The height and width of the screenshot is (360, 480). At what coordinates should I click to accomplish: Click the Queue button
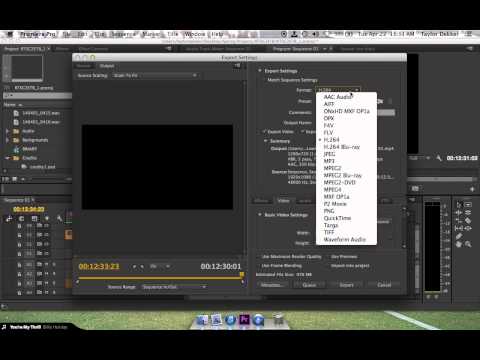(309, 285)
